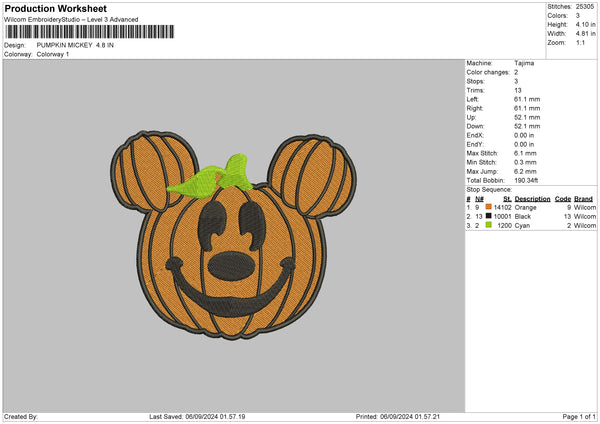Click the Brand column header
This screenshot has height=424, width=600.
click(584, 198)
